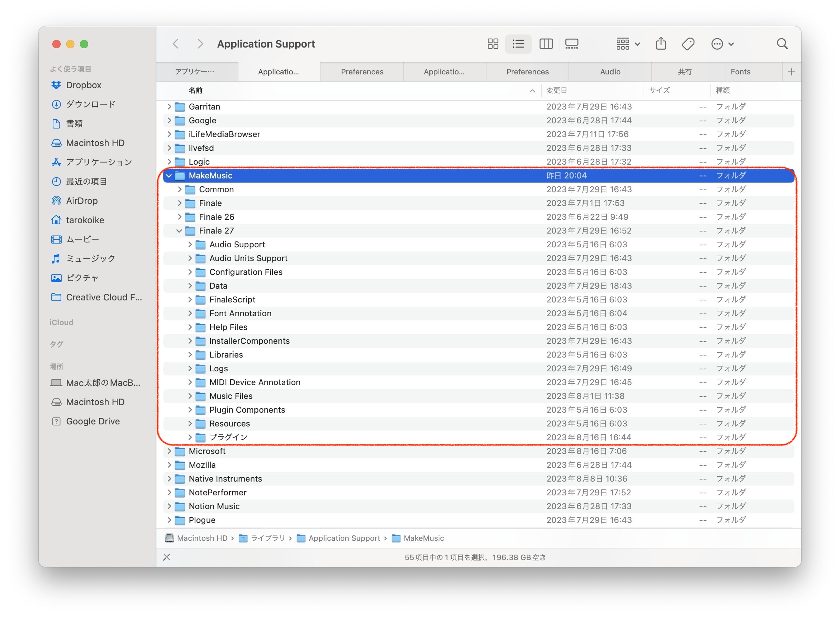Screen dimensions: 840x618
Task: Select the FinaleScript folder row
Action: (x=479, y=300)
